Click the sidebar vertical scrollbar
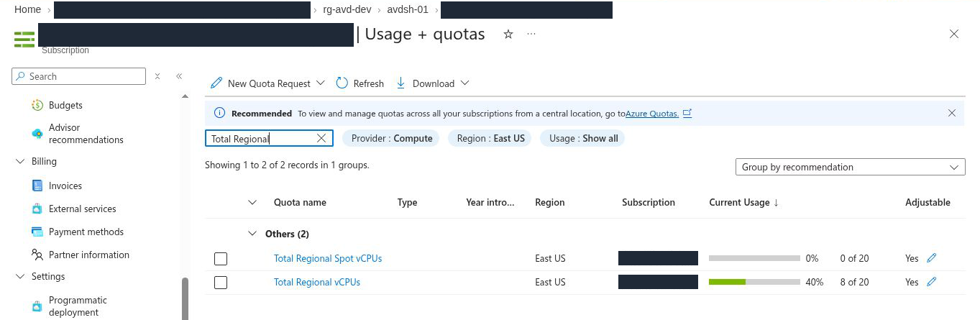980x320 pixels. [185, 298]
